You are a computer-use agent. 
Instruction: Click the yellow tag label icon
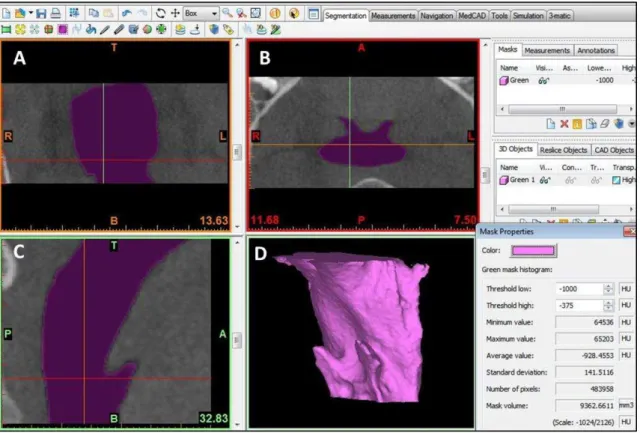click(228, 29)
